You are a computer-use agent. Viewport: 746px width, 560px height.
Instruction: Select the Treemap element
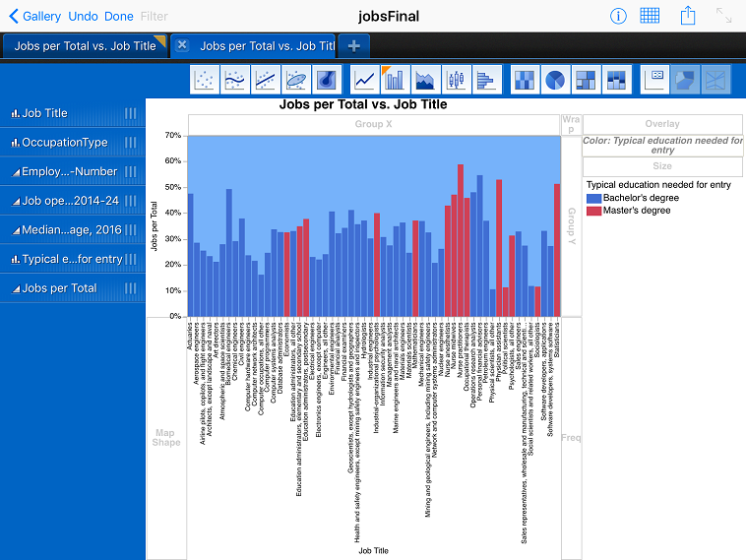coord(586,80)
